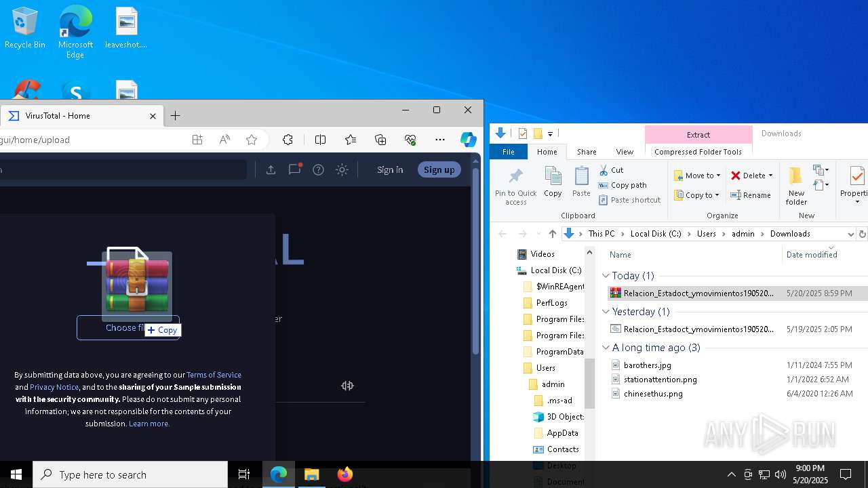868x488 pixels.
Task: Click Paste in Explorer ribbon
Action: click(581, 182)
